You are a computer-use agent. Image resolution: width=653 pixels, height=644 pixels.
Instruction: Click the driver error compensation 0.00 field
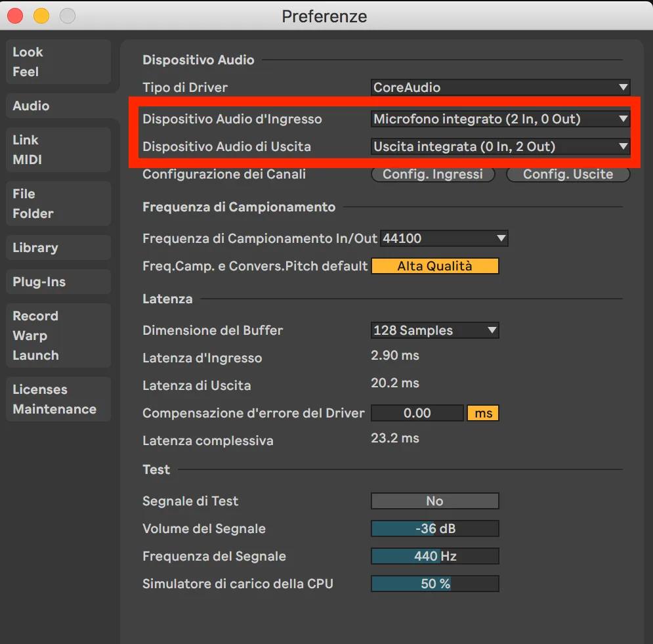coord(417,413)
